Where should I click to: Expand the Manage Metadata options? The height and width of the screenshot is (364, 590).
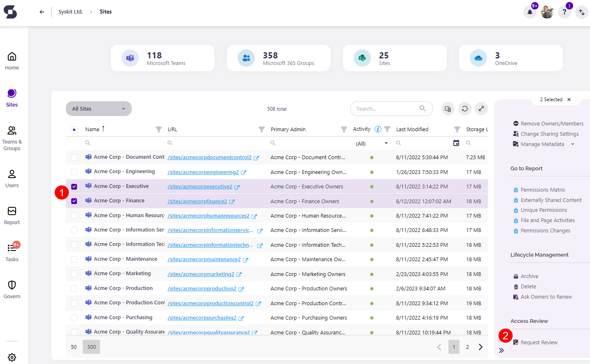point(572,144)
